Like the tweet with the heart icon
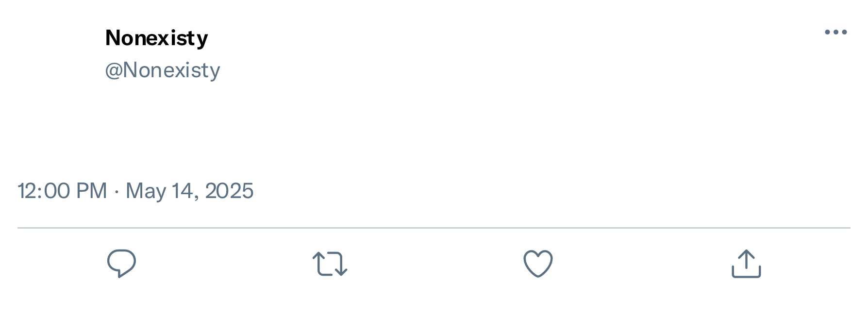 [538, 264]
